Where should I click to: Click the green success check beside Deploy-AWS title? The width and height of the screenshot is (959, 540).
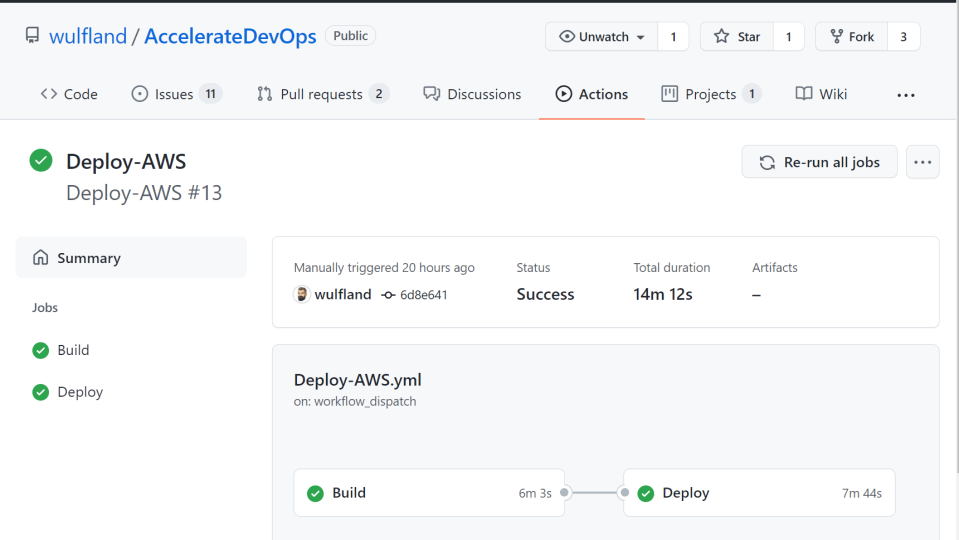tap(41, 160)
